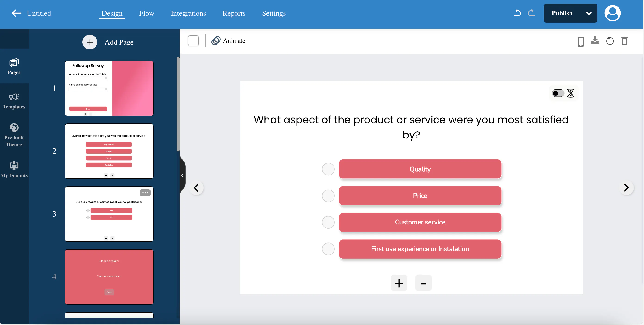The image size is (644, 325).
Task: Go to previous page with left chevron
Action: click(x=196, y=188)
